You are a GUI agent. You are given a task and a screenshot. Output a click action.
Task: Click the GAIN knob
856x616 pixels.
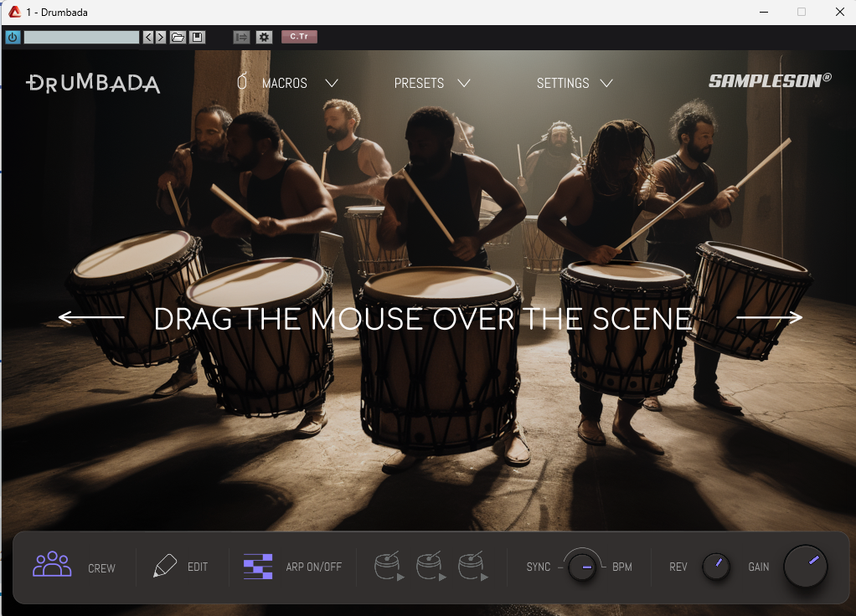pos(805,566)
